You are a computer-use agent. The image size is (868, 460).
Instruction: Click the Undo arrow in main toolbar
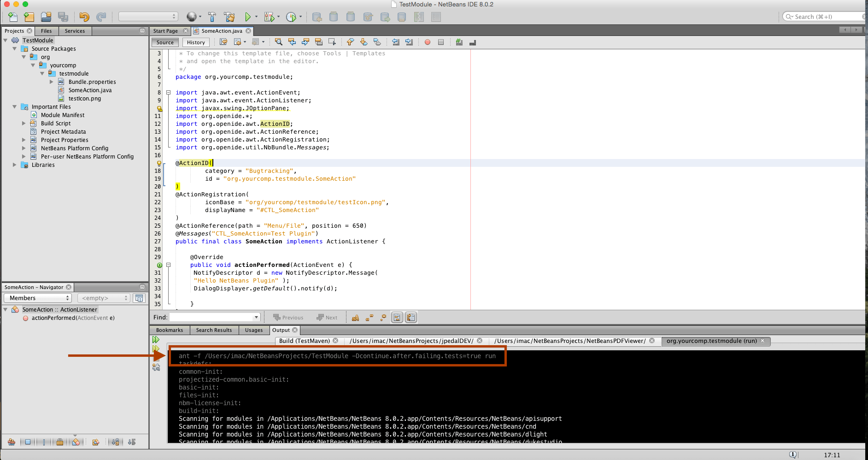click(84, 17)
